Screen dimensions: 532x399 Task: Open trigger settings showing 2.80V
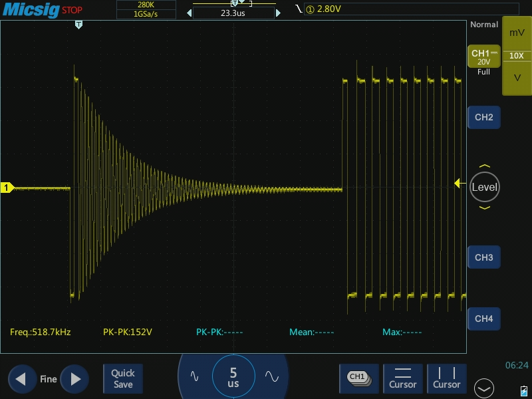(411, 9)
